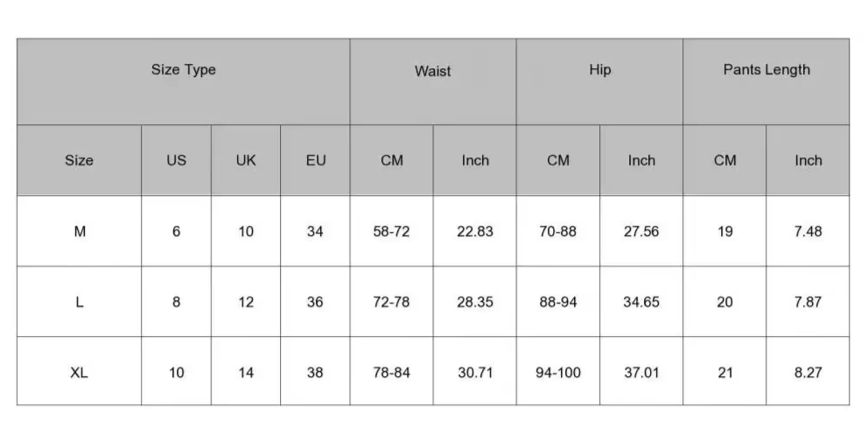Click the 8.27 inch length cell
The width and height of the screenshot is (868, 441).
(x=808, y=371)
